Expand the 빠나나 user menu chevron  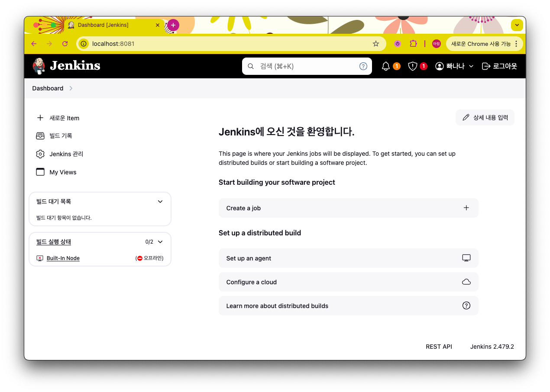coord(471,66)
